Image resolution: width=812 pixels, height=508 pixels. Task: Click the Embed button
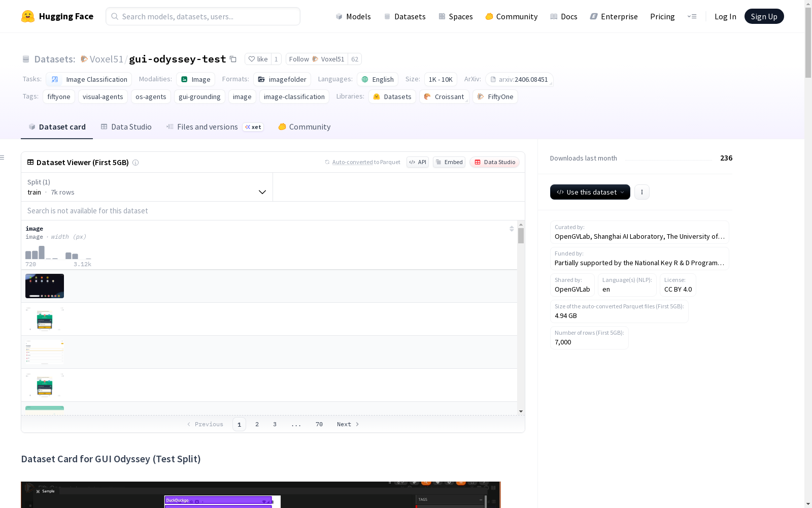(x=449, y=162)
